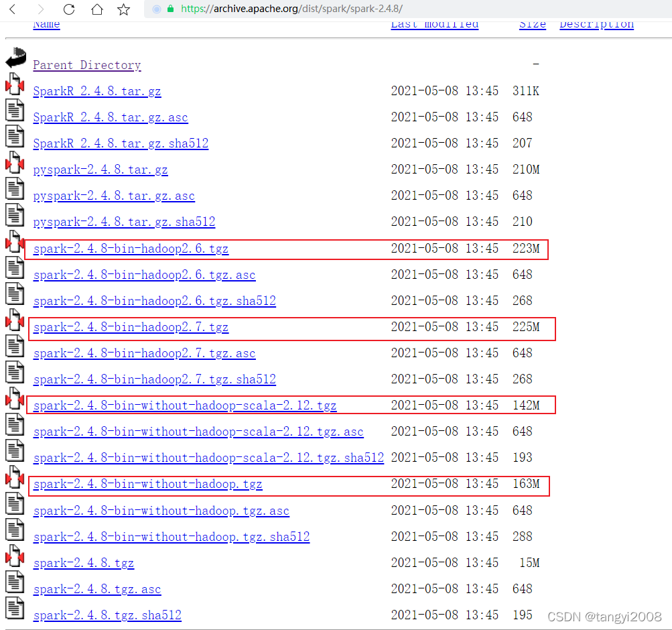
Task: Click the 15M size of spark-2.4.8.tgz
Action: pyautogui.click(x=529, y=563)
